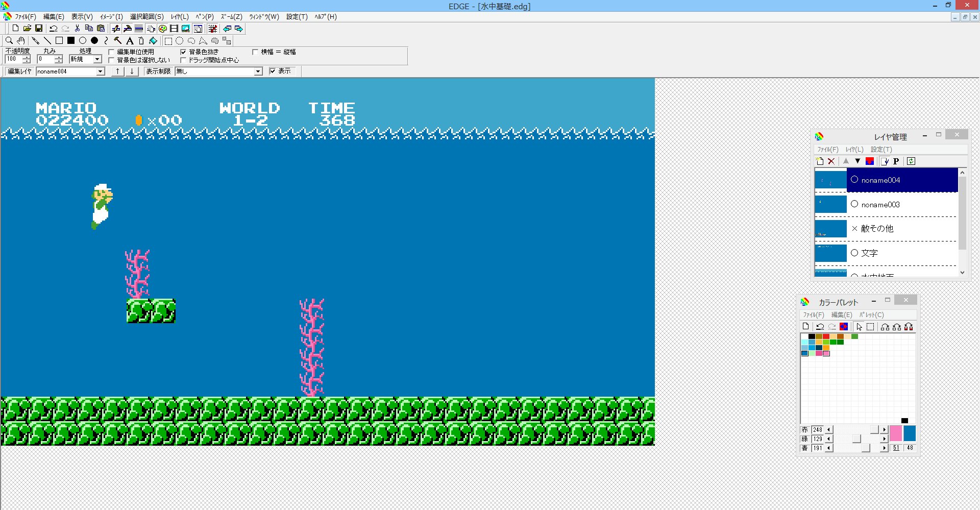This screenshot has height=510, width=980.
Task: Open the ファイル(F) menu in main menu bar
Action: (x=26, y=17)
